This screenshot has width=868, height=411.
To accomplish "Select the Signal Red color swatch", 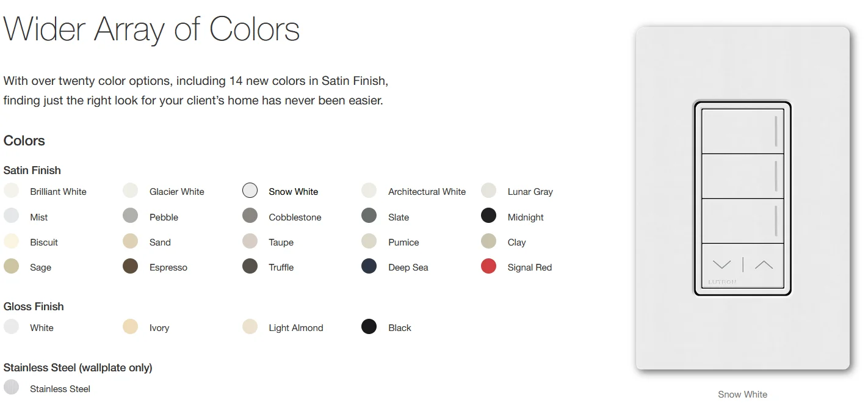I will tap(488, 266).
